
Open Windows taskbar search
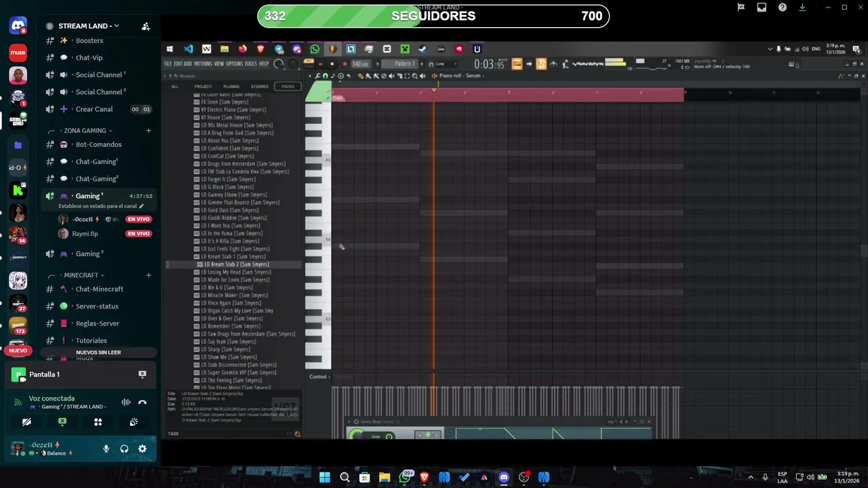coord(344,477)
